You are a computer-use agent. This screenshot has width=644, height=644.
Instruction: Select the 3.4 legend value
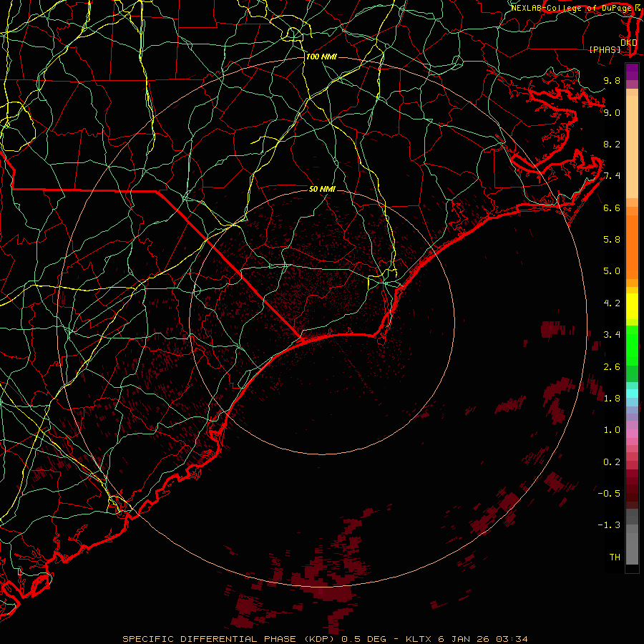coord(612,335)
